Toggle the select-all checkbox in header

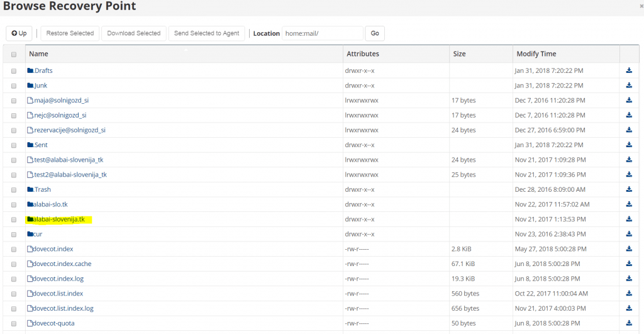click(x=14, y=54)
